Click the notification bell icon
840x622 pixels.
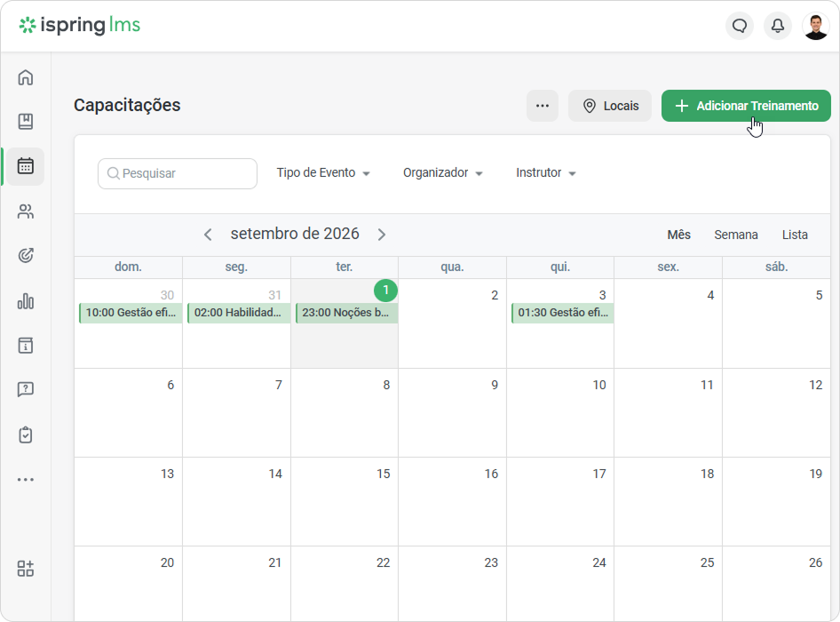pyautogui.click(x=777, y=25)
